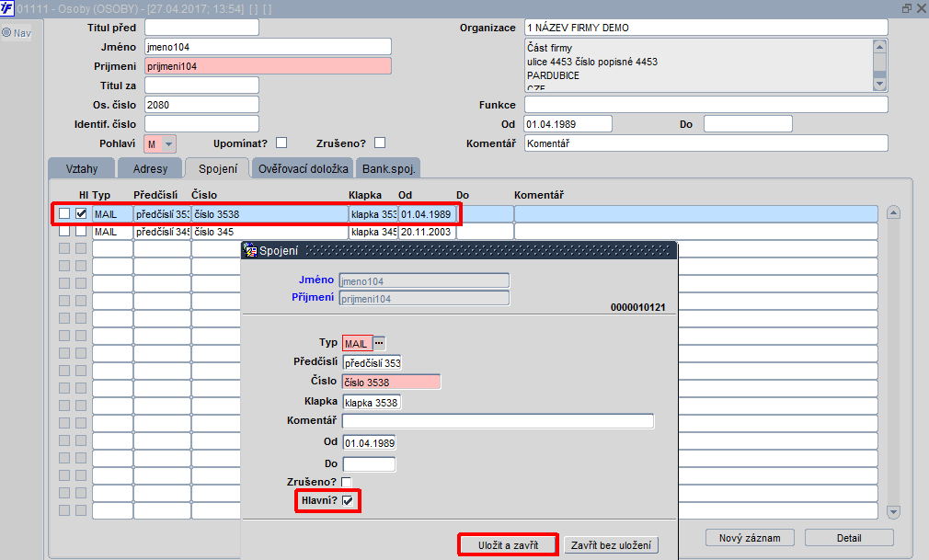Click the Komentář field in Spojení dialog
929x560 pixels.
[x=498, y=421]
